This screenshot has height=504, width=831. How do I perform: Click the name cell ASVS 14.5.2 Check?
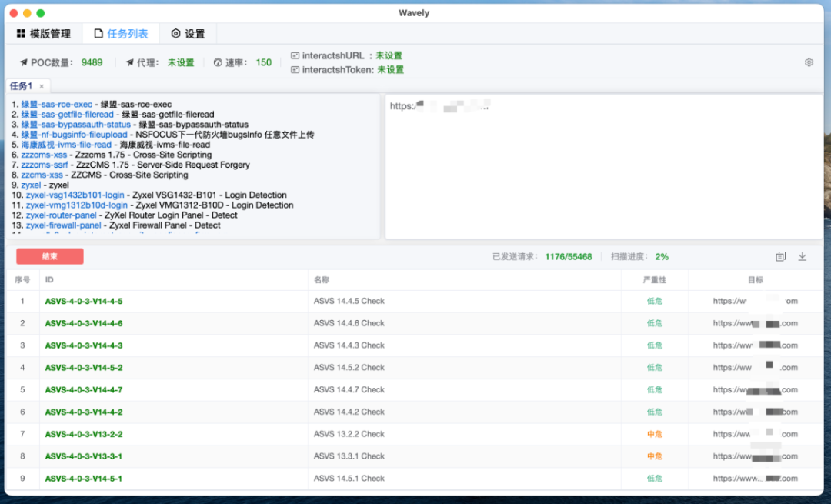click(349, 368)
